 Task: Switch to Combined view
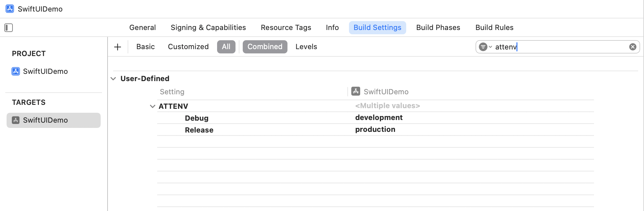pyautogui.click(x=265, y=47)
